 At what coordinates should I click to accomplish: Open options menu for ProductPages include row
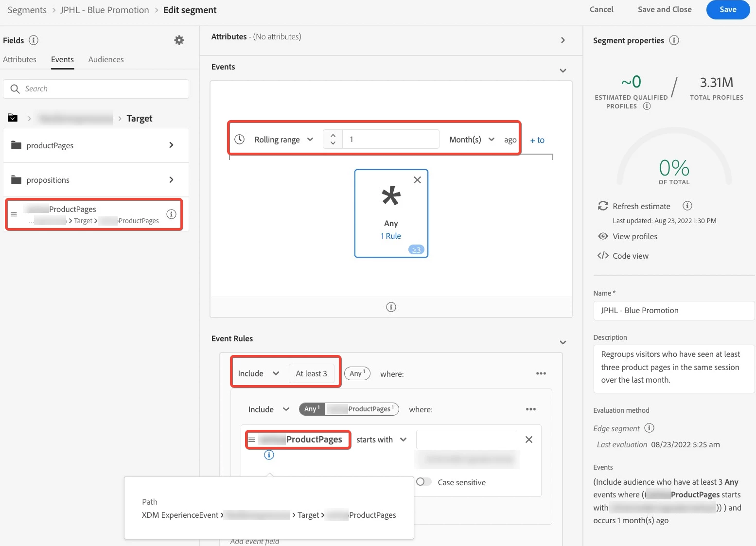(531, 409)
